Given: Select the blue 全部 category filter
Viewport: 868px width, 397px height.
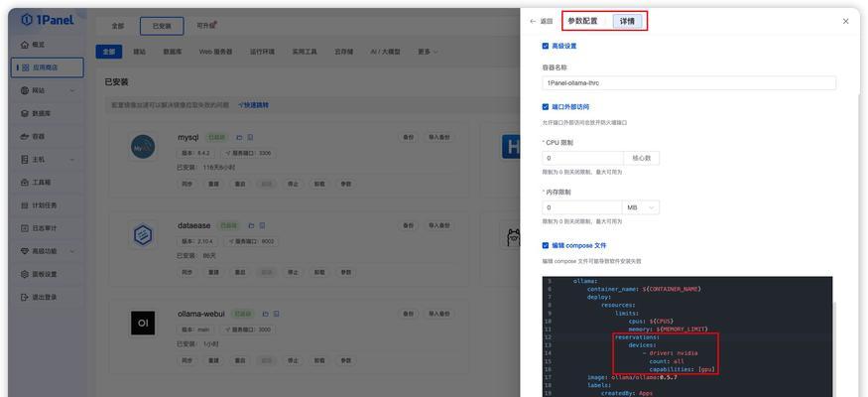Looking at the screenshot, I should pyautogui.click(x=108, y=52).
